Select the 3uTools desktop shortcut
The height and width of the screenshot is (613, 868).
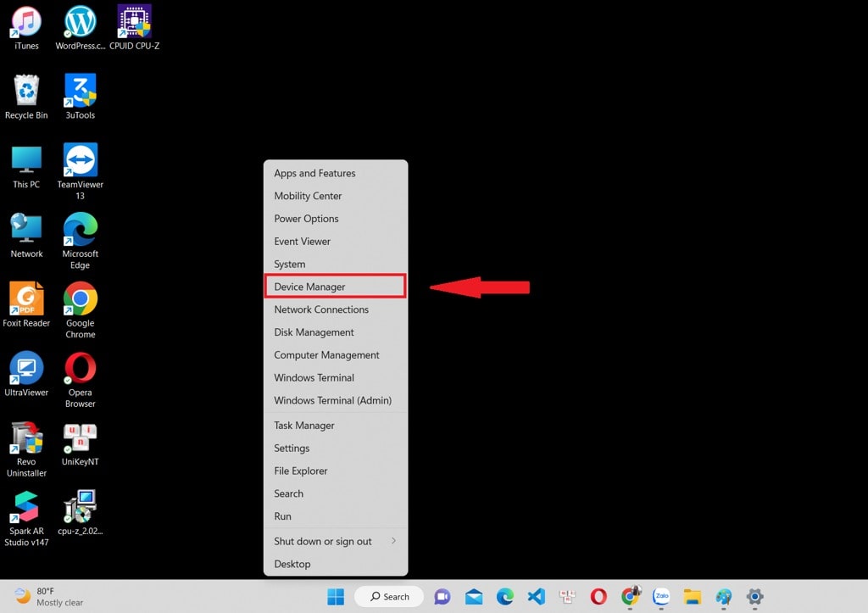point(81,91)
